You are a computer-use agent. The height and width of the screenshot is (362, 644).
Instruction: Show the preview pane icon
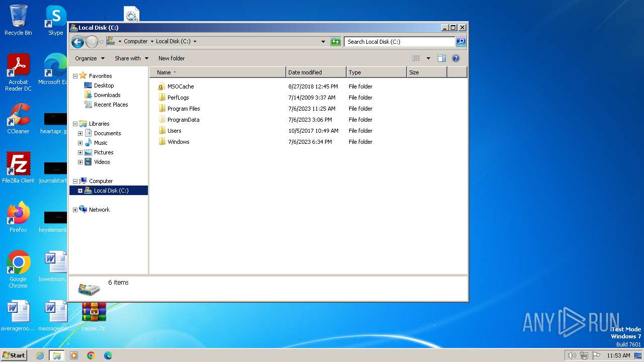click(442, 58)
